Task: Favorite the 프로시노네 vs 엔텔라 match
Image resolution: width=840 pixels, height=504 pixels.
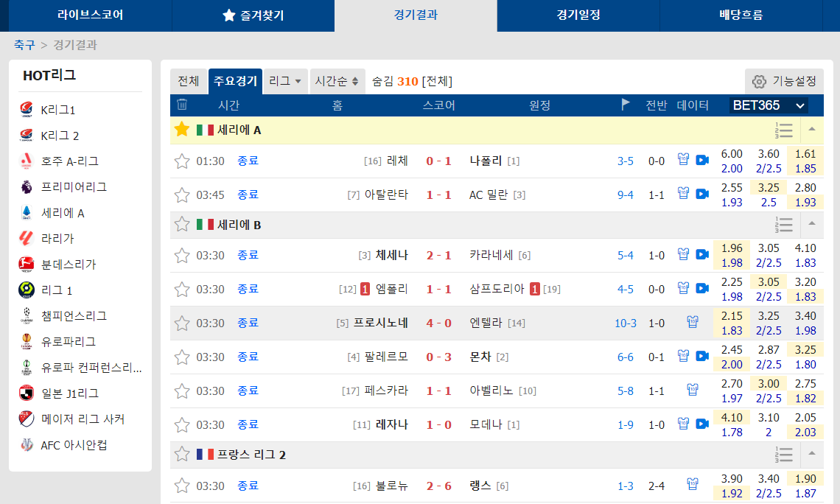Action: [x=182, y=323]
